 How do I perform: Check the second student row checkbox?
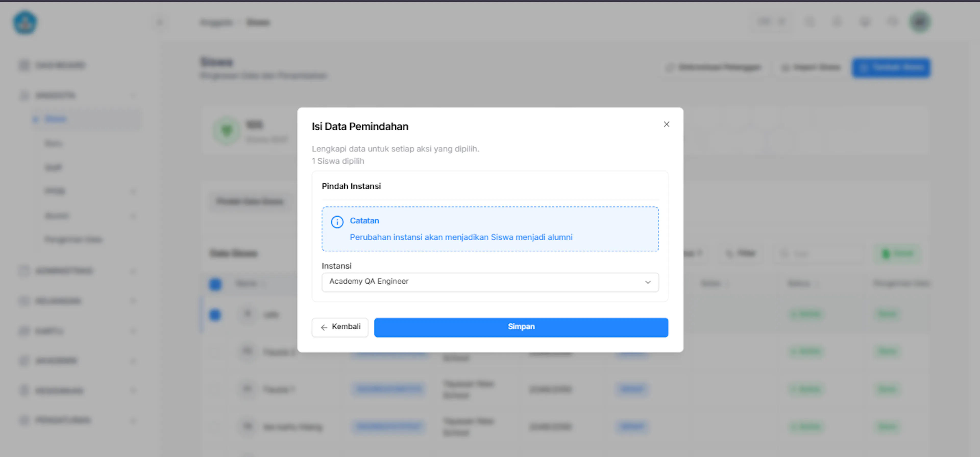(x=215, y=351)
